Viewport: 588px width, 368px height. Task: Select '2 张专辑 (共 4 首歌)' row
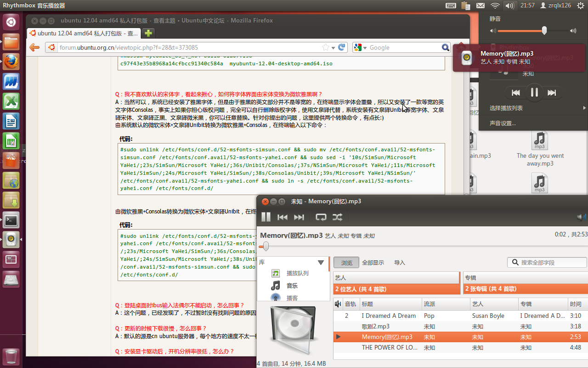pos(526,289)
